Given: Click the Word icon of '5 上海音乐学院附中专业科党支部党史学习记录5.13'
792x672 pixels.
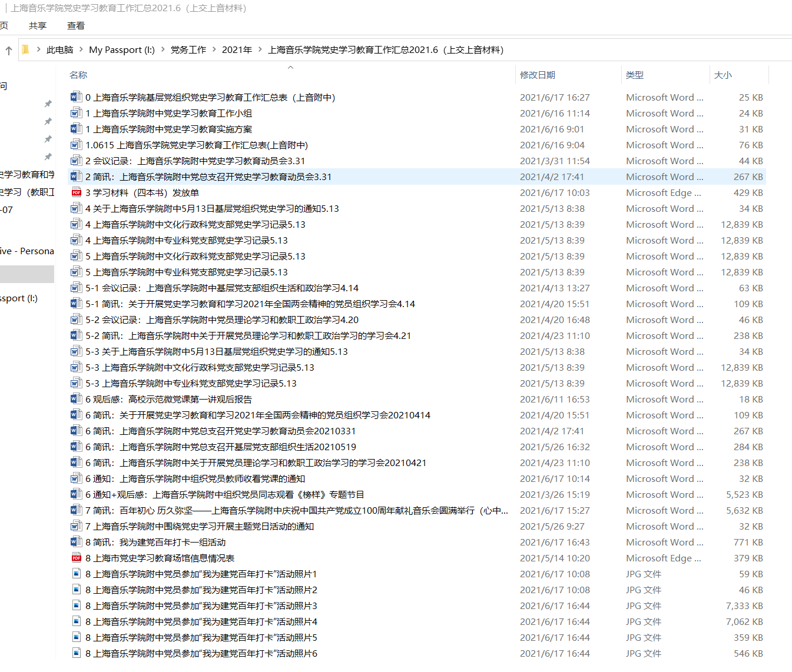Looking at the screenshot, I should (76, 272).
